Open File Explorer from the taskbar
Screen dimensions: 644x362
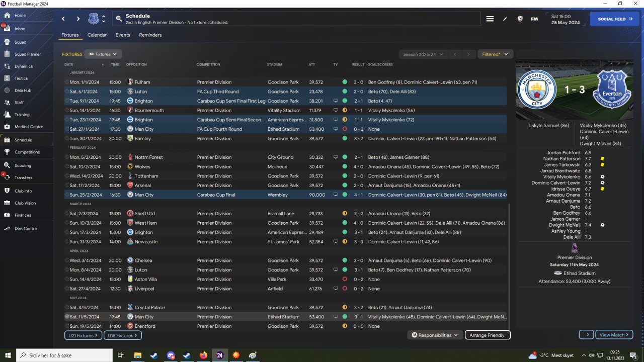click(137, 355)
